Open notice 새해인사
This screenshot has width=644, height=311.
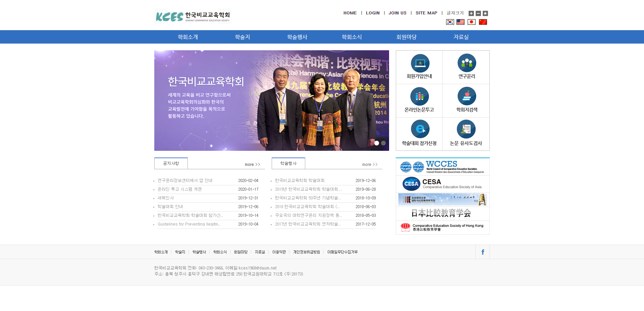coord(166,198)
